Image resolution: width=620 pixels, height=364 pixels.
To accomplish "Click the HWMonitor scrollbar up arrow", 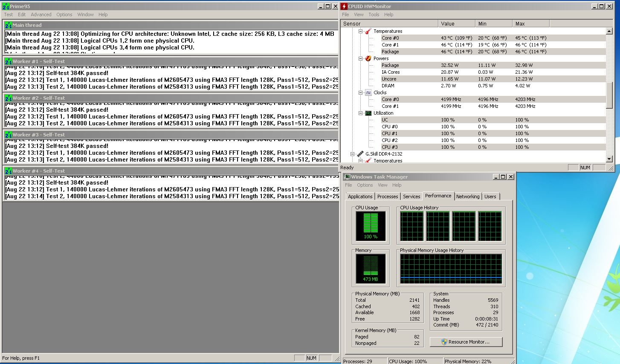I will click(609, 31).
